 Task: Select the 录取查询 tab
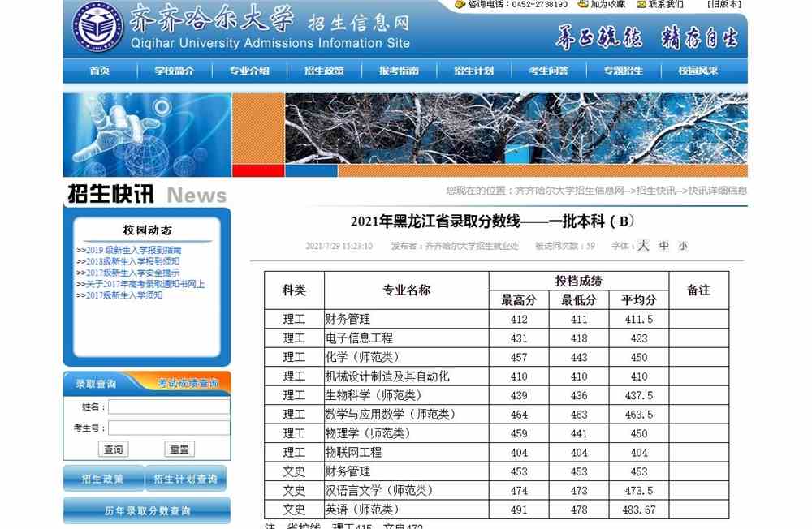[97, 384]
